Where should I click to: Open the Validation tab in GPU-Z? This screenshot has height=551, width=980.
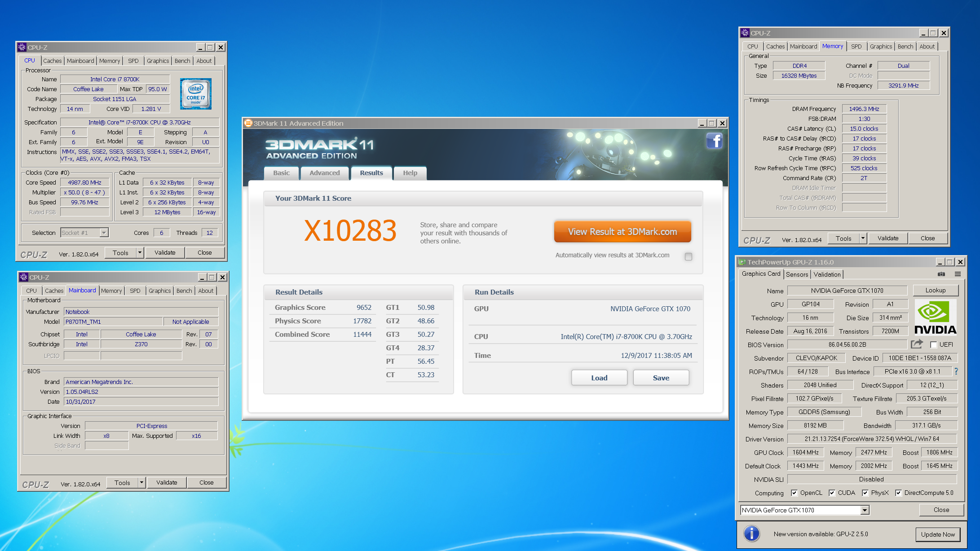(x=827, y=274)
